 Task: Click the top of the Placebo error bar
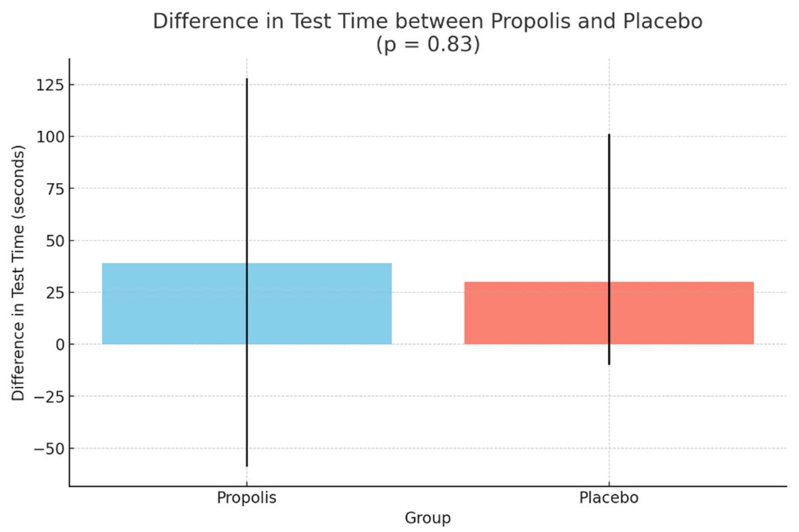pyautogui.click(x=609, y=135)
